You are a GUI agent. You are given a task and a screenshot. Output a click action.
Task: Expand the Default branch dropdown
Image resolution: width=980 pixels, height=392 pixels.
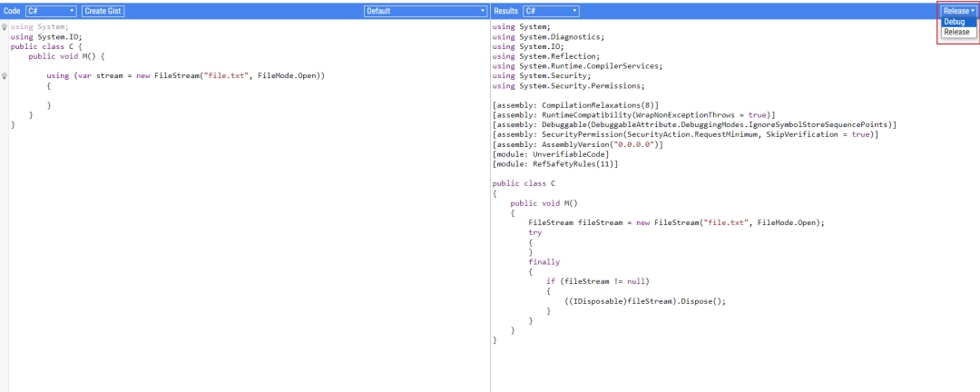426,11
